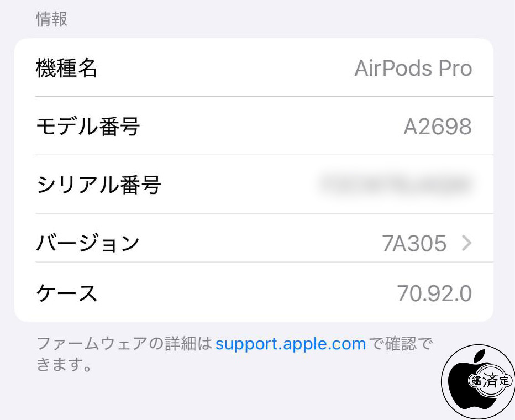The height and width of the screenshot is (420, 515).
Task: Open the バージョン chevron arrow
Action: [x=467, y=243]
